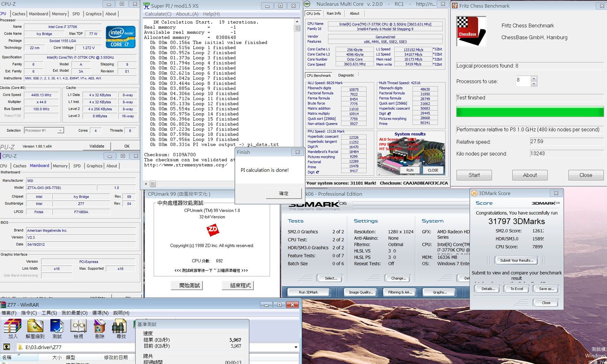Click the Nuclearus title bar app icon
This screenshot has width=607, height=364.
[x=308, y=4]
